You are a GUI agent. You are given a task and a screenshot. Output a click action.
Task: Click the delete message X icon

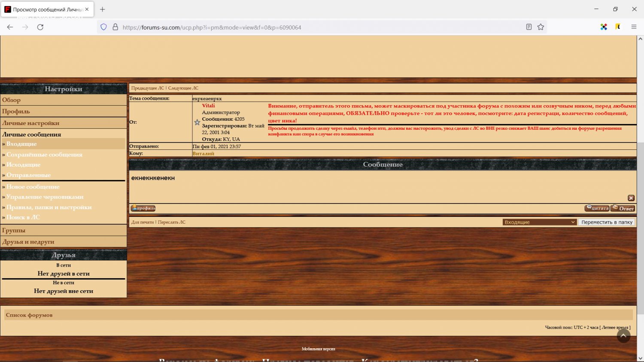pyautogui.click(x=631, y=198)
